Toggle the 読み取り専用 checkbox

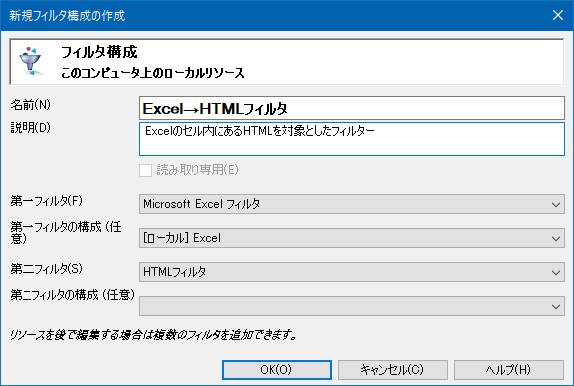coord(145,170)
